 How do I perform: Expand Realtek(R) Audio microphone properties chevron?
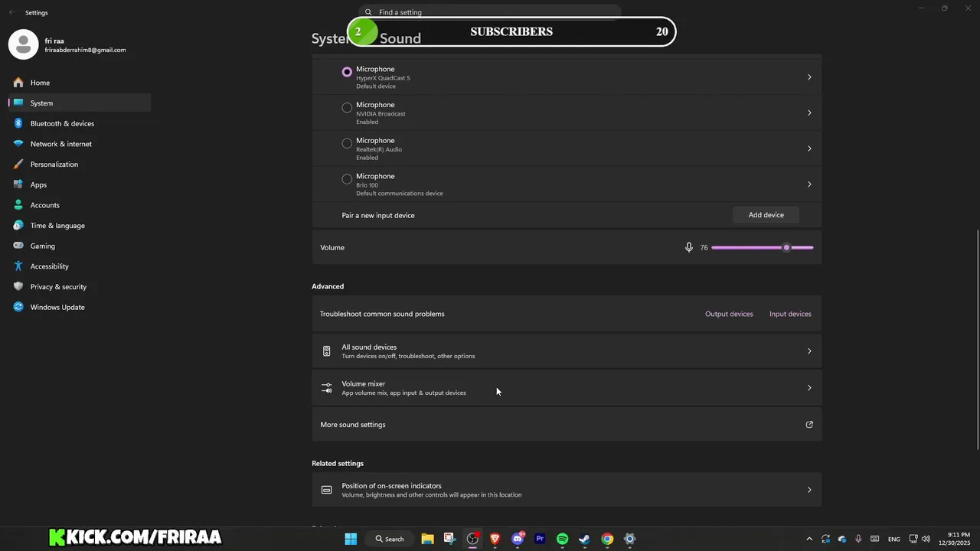point(809,148)
